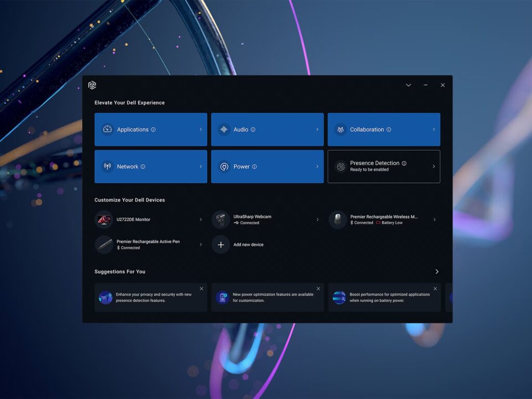Expand the Suggestions For You arrow

pyautogui.click(x=437, y=272)
